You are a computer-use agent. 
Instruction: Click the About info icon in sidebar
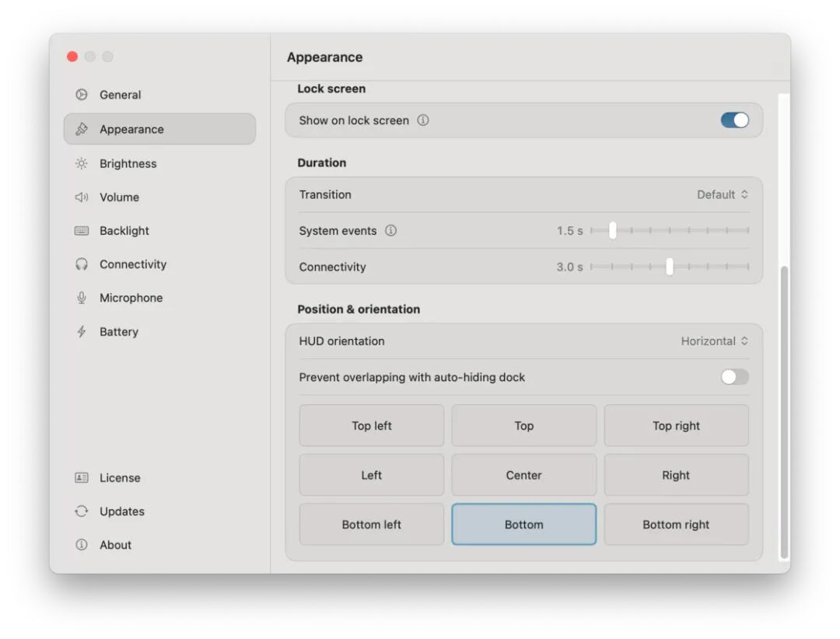click(x=82, y=545)
